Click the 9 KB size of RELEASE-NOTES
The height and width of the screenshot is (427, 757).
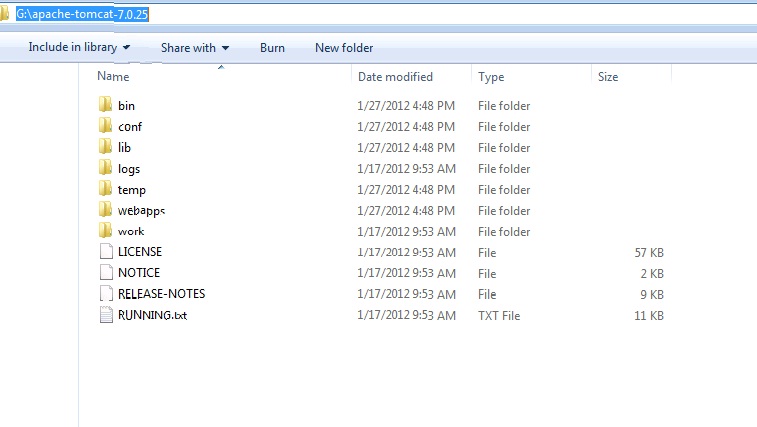(x=652, y=295)
